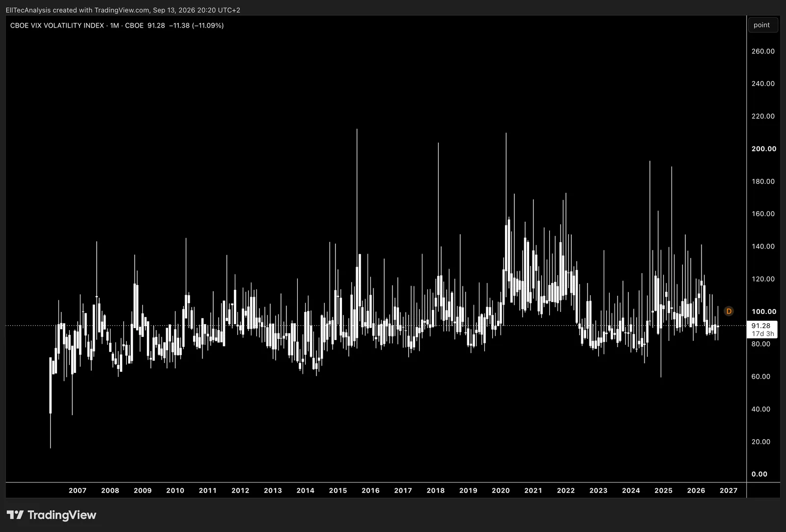Click the -11.38 (-11.09%) change value
Viewport: 786px width, 532px height.
point(196,26)
